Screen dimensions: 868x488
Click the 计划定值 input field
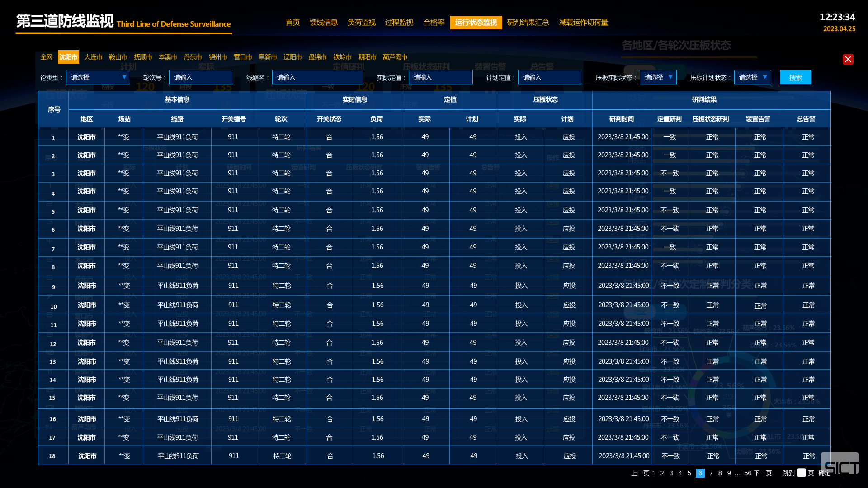point(550,77)
